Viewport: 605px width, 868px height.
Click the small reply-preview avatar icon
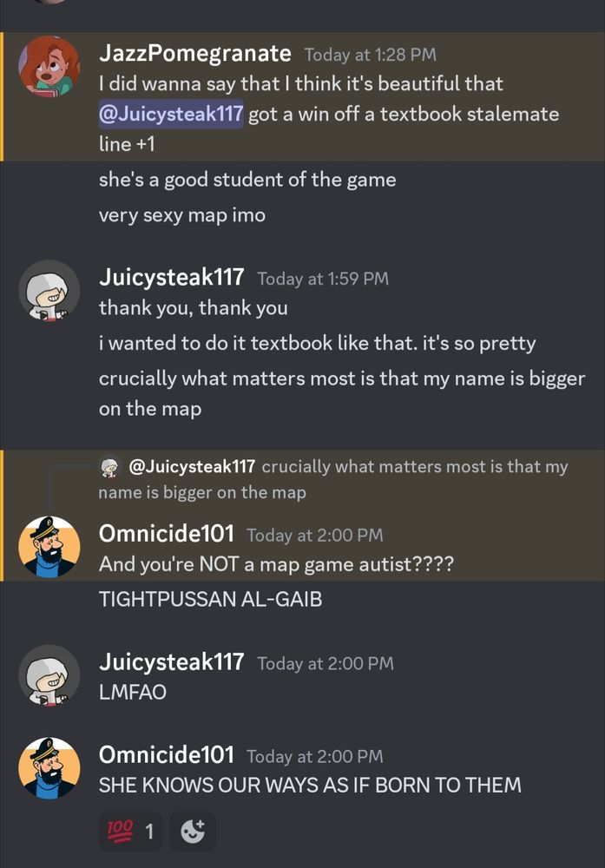(x=110, y=467)
